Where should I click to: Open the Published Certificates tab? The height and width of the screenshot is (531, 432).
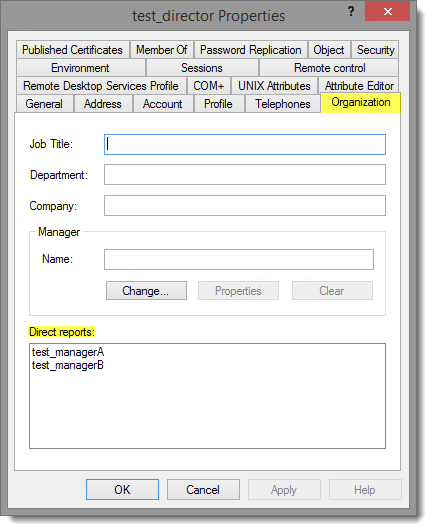click(72, 50)
